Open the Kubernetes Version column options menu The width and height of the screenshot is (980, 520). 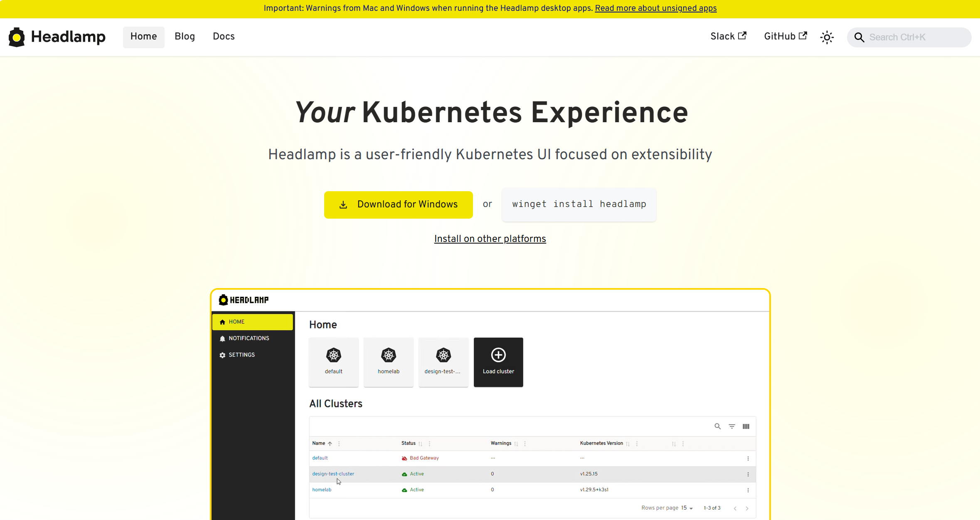pos(637,444)
